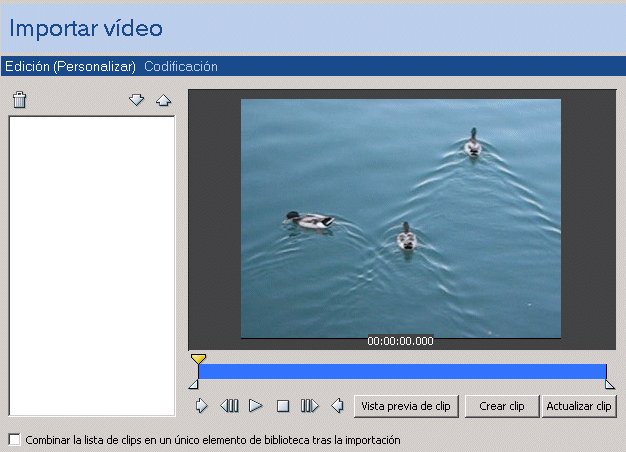The image size is (626, 452).
Task: Select the right trim end marker
Action: point(610,384)
